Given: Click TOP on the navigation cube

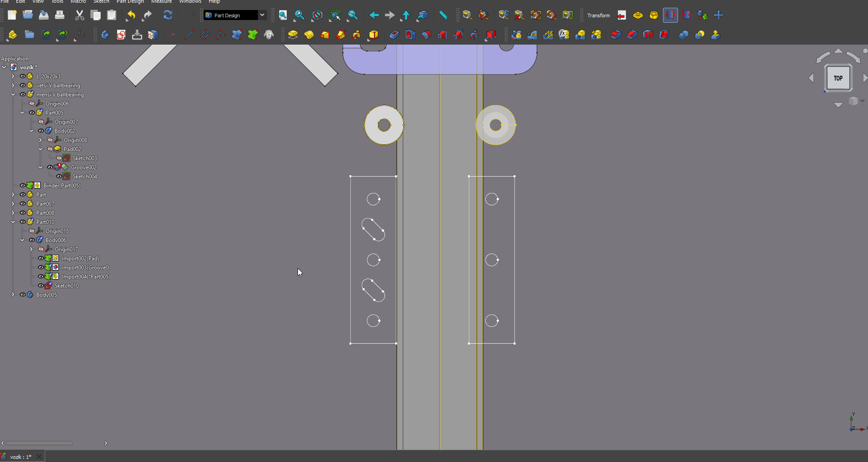Looking at the screenshot, I should [x=837, y=78].
